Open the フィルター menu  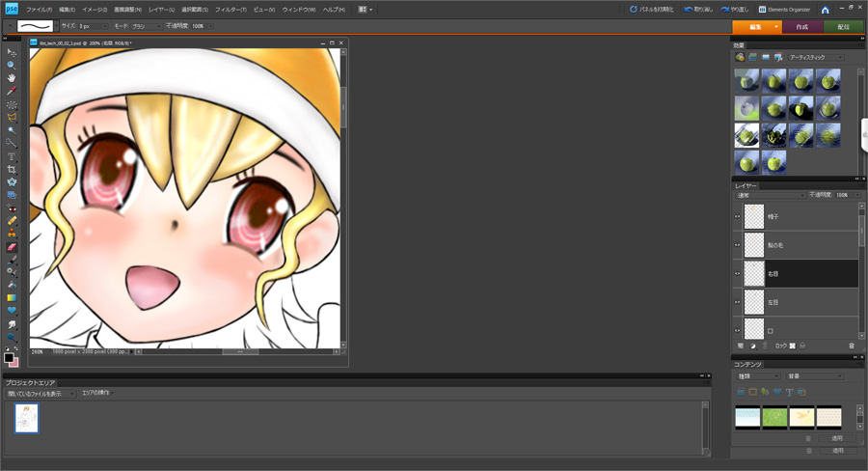(230, 10)
